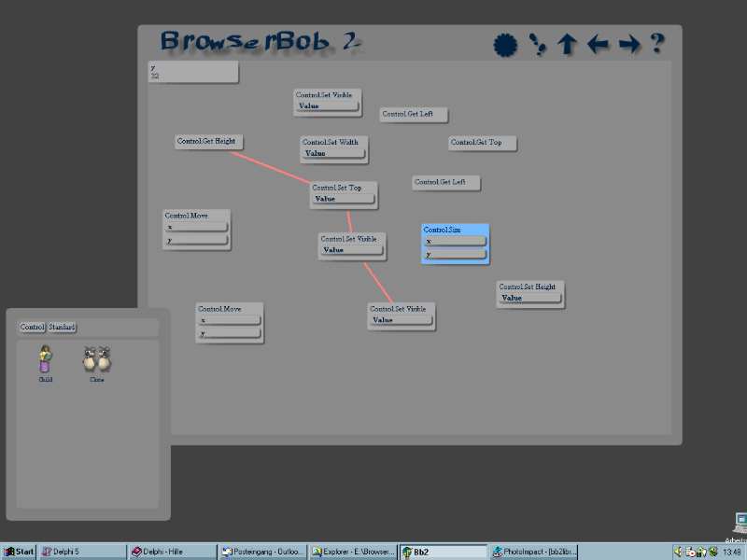Go back with the left arrow icon
The image size is (747, 560).
598,44
